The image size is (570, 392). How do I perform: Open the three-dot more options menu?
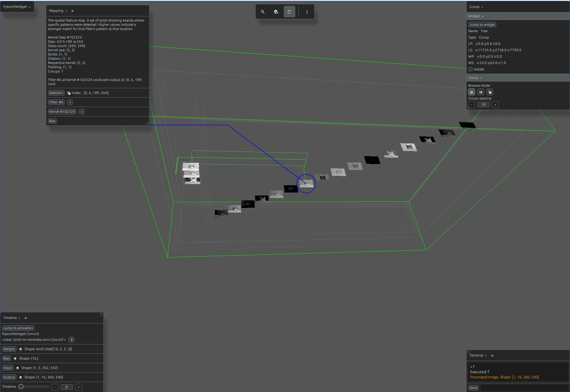(307, 12)
